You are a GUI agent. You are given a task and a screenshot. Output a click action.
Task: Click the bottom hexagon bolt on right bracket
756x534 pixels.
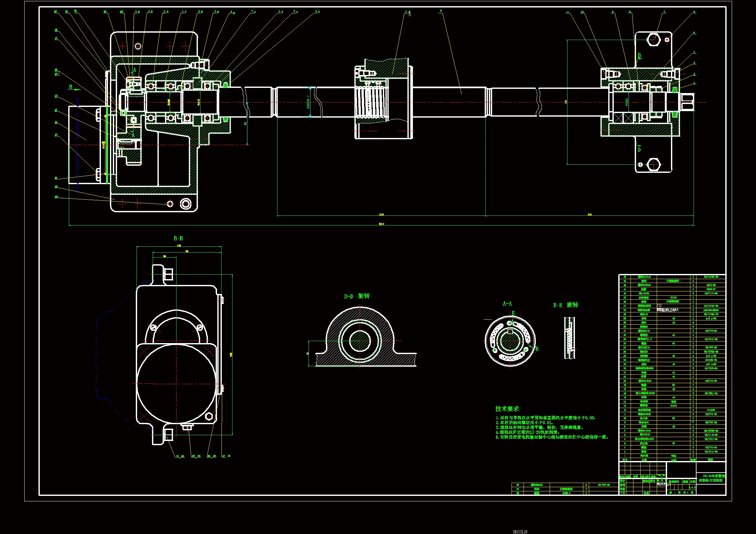click(653, 164)
